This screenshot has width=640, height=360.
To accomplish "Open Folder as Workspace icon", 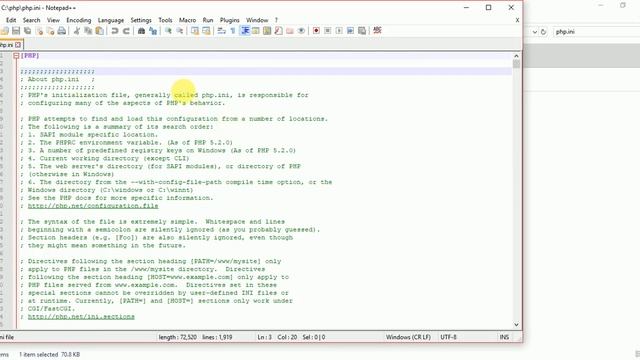I will pyautogui.click(x=290, y=31).
